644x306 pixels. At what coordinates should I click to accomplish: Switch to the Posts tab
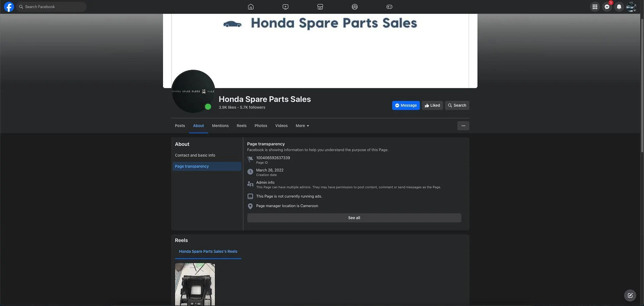tap(180, 126)
